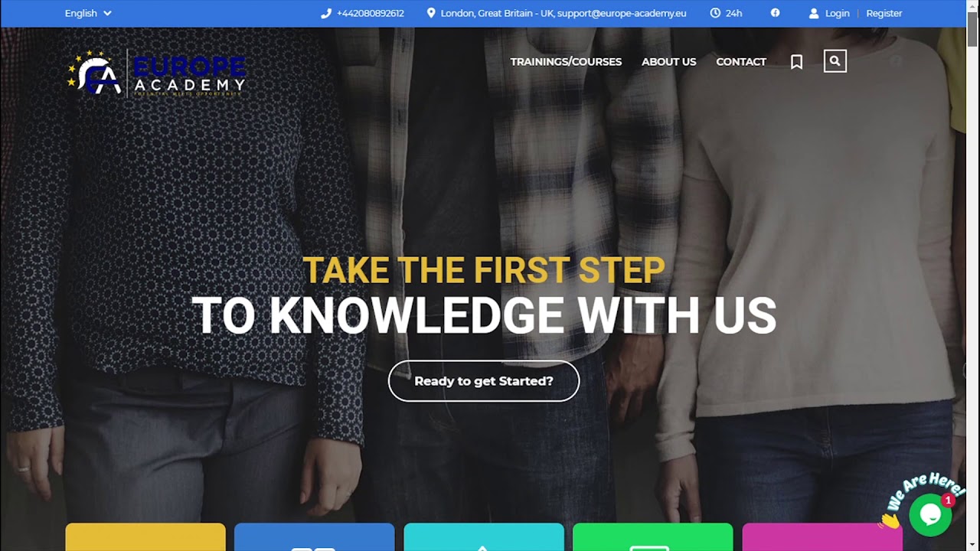The image size is (980, 551).
Task: Click the Register link
Action: pyautogui.click(x=884, y=13)
